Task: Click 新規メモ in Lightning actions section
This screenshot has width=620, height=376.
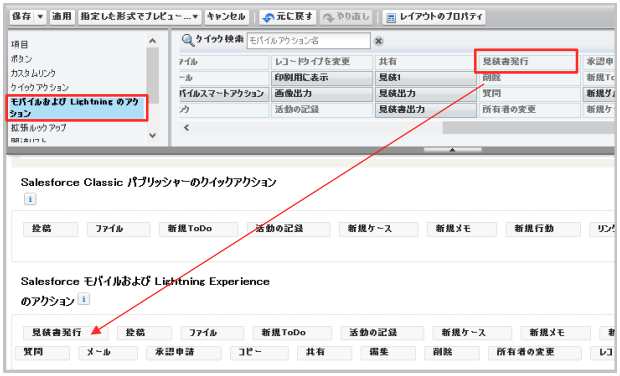Action: (x=555, y=333)
